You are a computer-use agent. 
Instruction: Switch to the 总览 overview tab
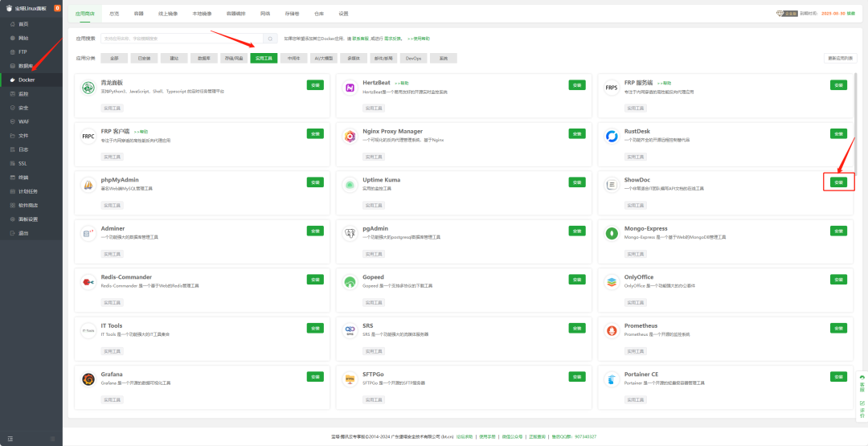114,14
